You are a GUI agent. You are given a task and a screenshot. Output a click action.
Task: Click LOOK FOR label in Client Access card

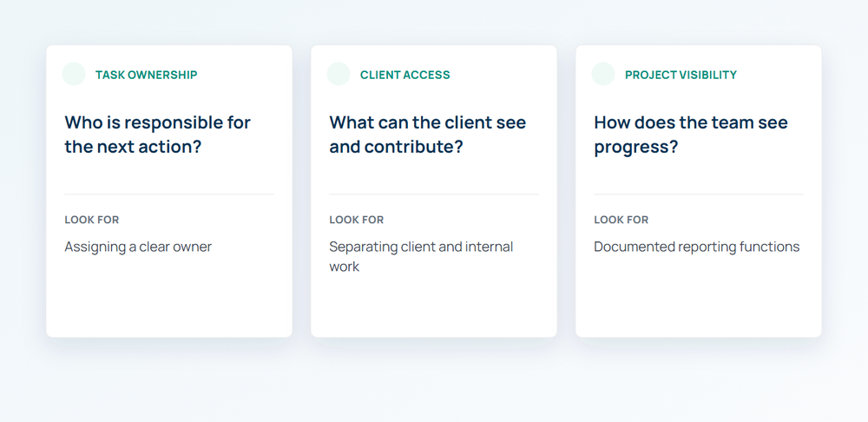[x=357, y=220]
